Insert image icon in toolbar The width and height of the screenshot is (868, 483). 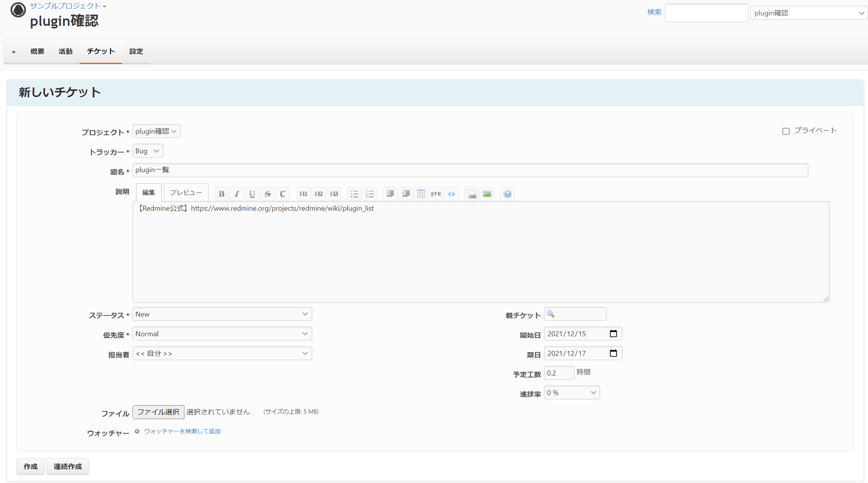(487, 194)
